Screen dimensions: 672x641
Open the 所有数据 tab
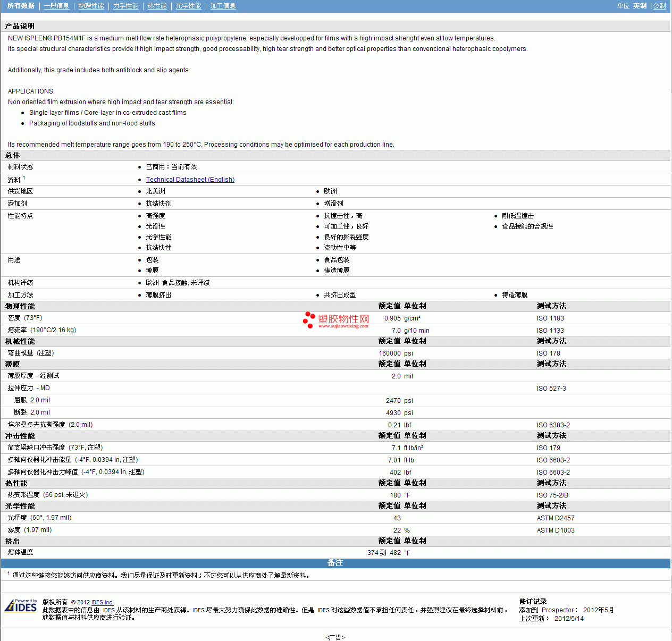click(21, 6)
